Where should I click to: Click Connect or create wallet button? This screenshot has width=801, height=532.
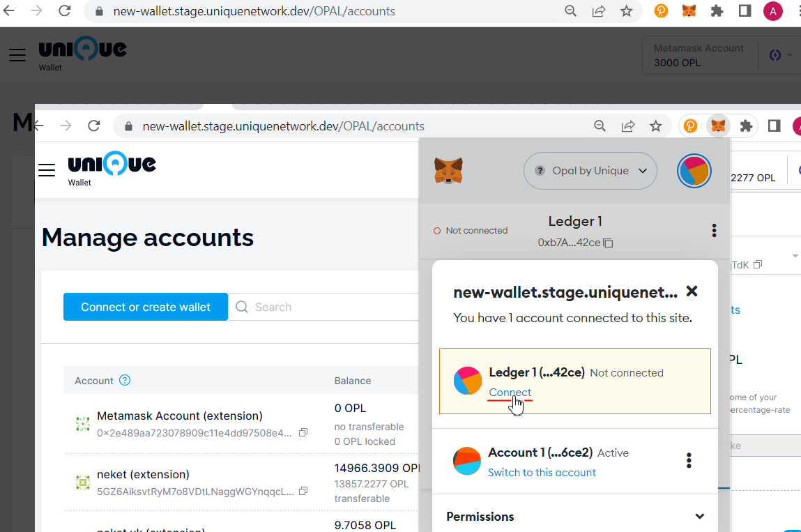(146, 307)
